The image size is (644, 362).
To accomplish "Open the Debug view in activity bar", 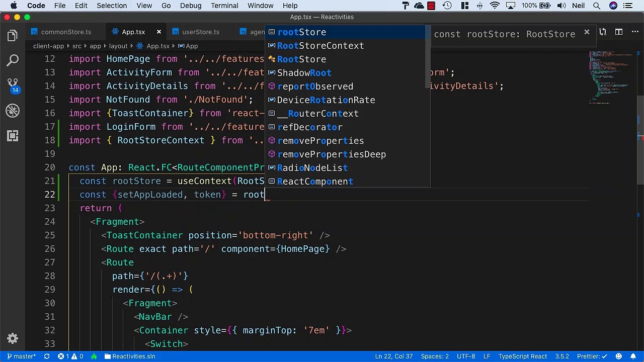I will point(13,111).
